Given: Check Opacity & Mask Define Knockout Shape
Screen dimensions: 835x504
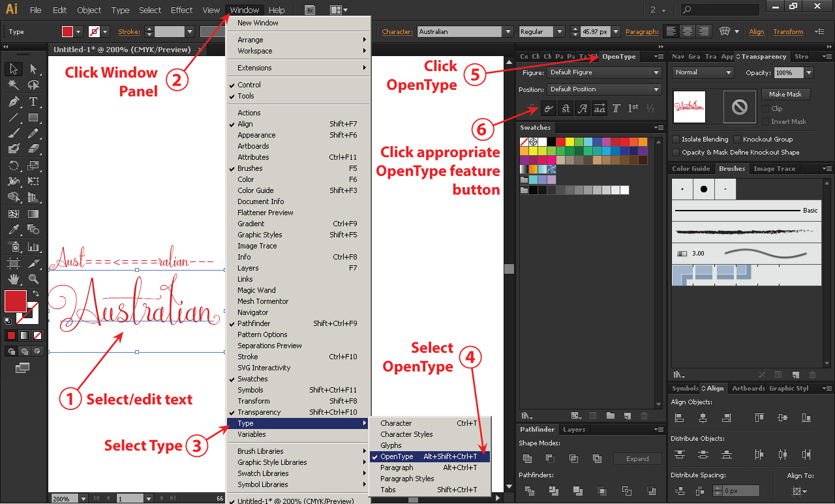Looking at the screenshot, I should (x=676, y=152).
